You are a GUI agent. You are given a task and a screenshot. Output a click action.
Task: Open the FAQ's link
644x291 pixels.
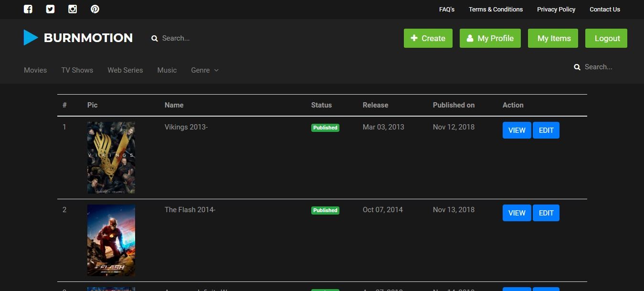pyautogui.click(x=447, y=9)
